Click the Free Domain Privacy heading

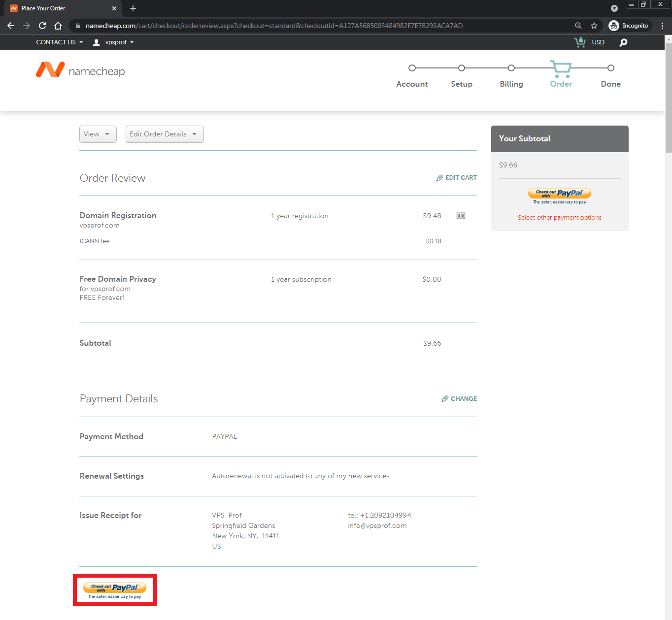pos(118,279)
